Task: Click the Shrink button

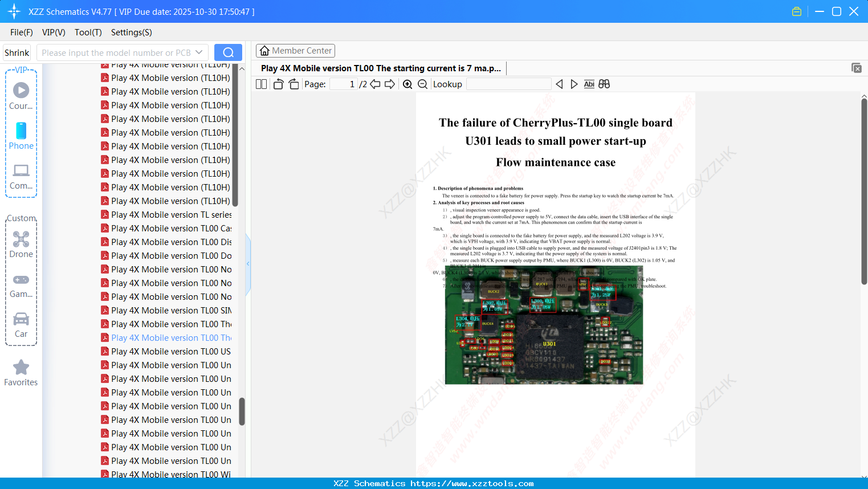Action: click(x=17, y=52)
